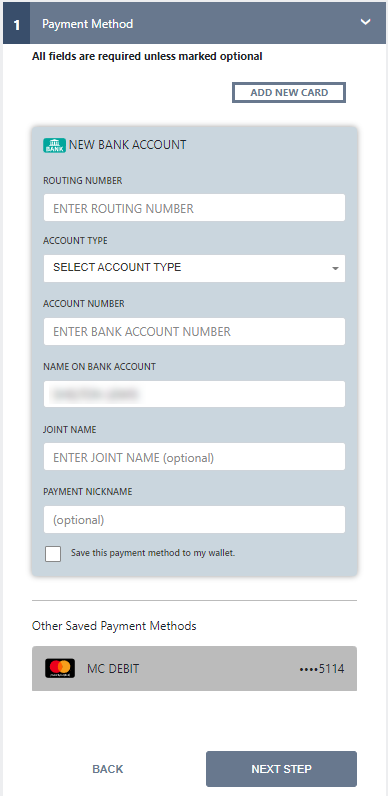Click the Payment Nickname field

(x=194, y=519)
